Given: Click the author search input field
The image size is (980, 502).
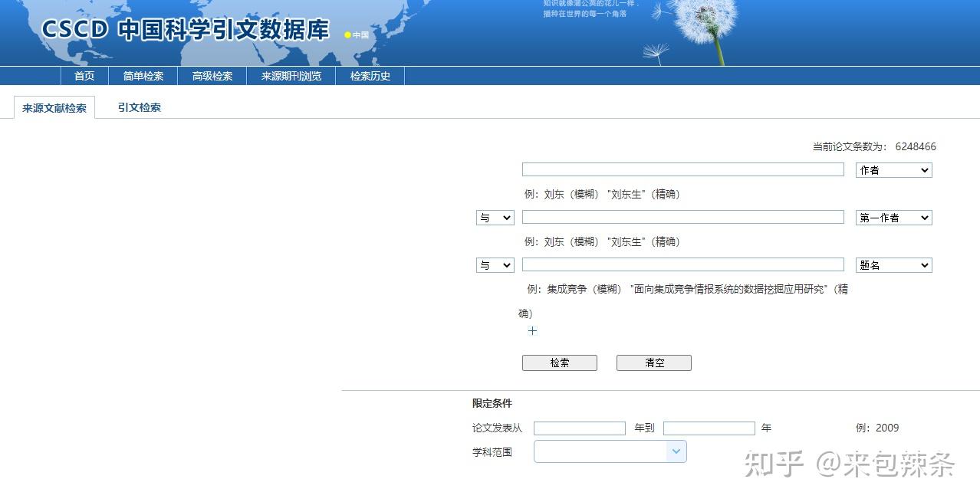Looking at the screenshot, I should pos(682,169).
